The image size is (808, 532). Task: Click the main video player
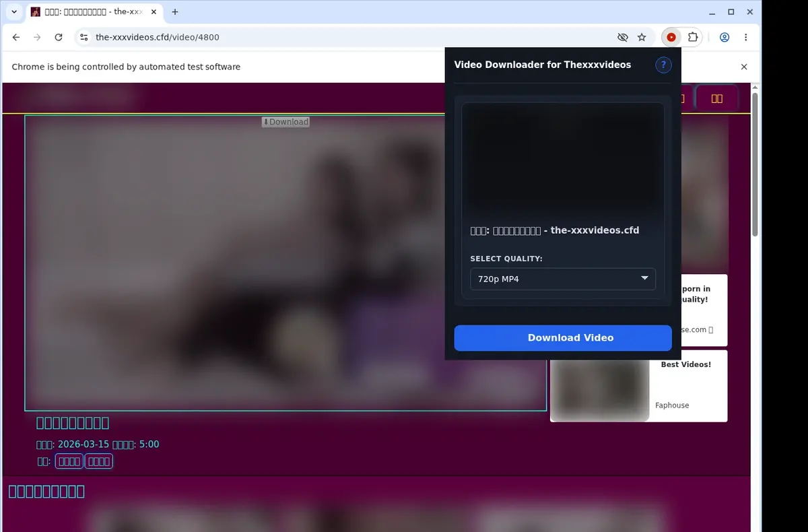point(285,263)
